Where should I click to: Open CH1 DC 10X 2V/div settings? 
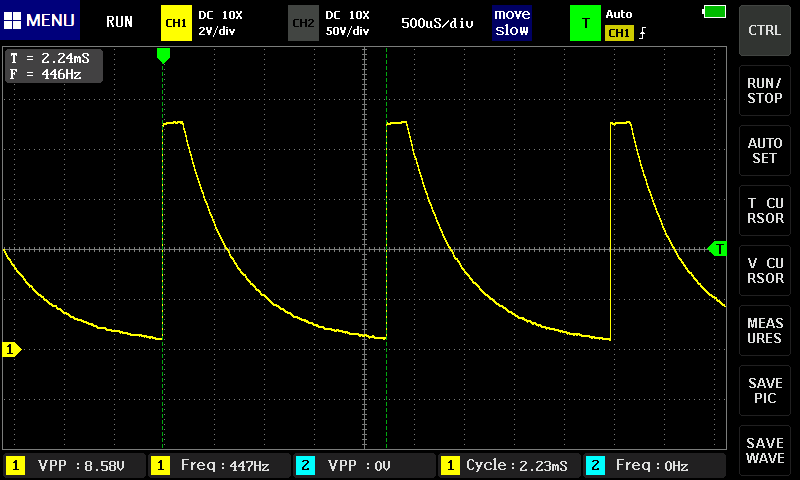220,23
